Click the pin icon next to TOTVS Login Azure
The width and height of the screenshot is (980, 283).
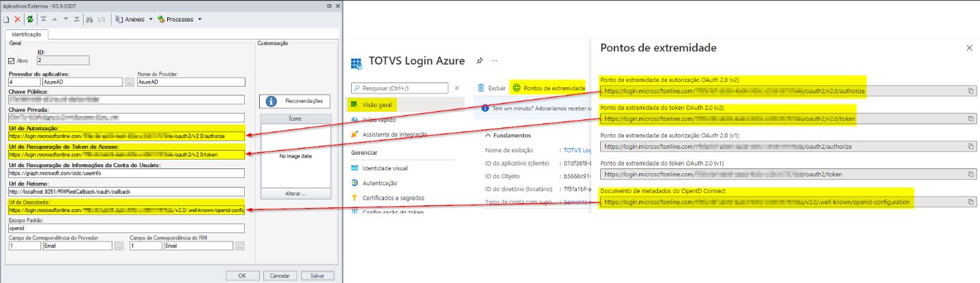[x=479, y=61]
